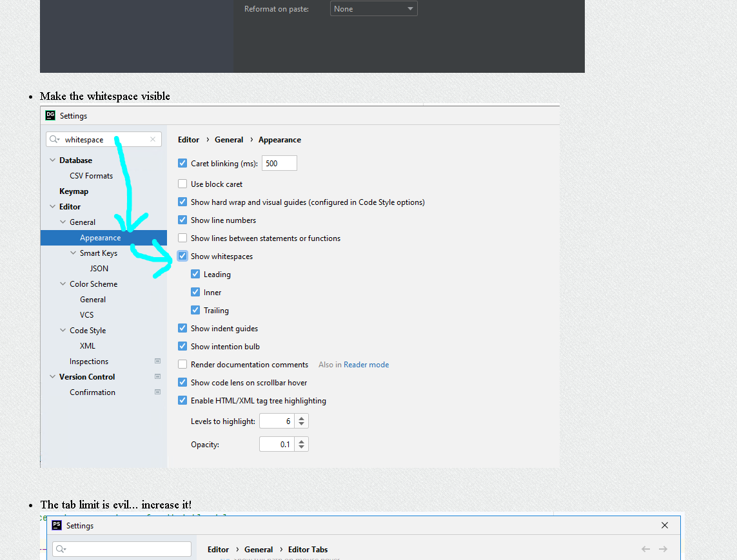Click the PS logo icon in lower Settings window
The height and width of the screenshot is (560, 737).
tap(57, 525)
